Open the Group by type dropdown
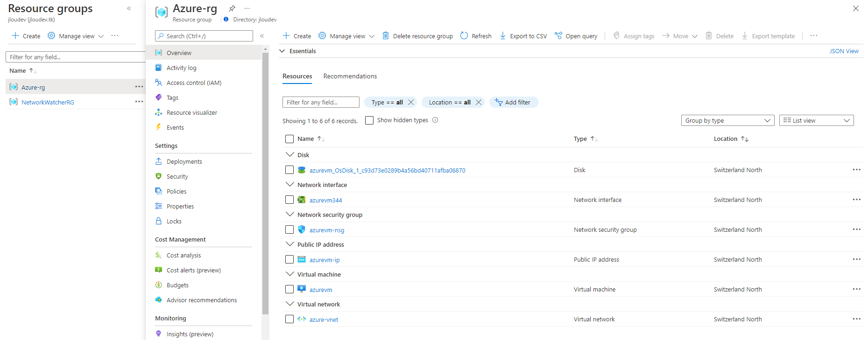Screen dimensions: 868x340 pyautogui.click(x=727, y=120)
